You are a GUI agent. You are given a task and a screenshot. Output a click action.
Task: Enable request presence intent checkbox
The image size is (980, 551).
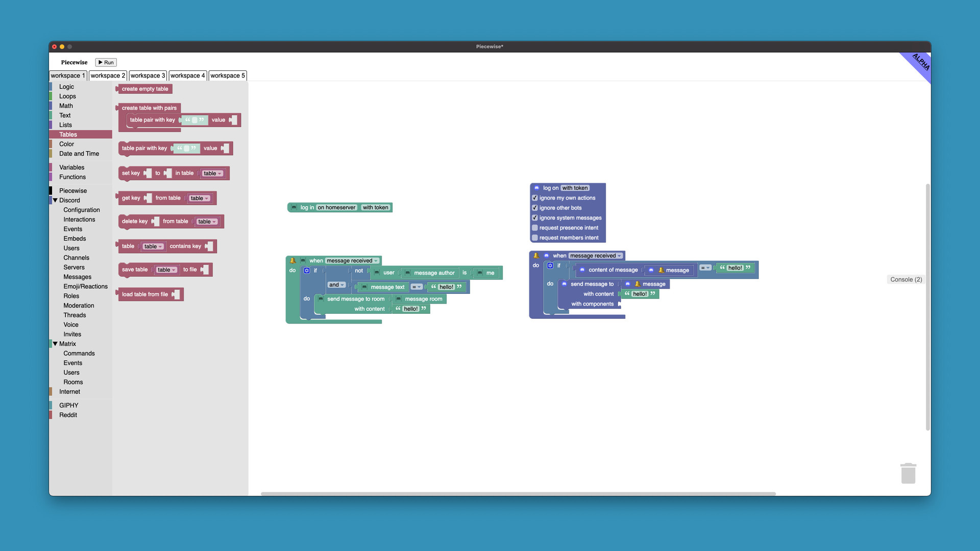(535, 228)
